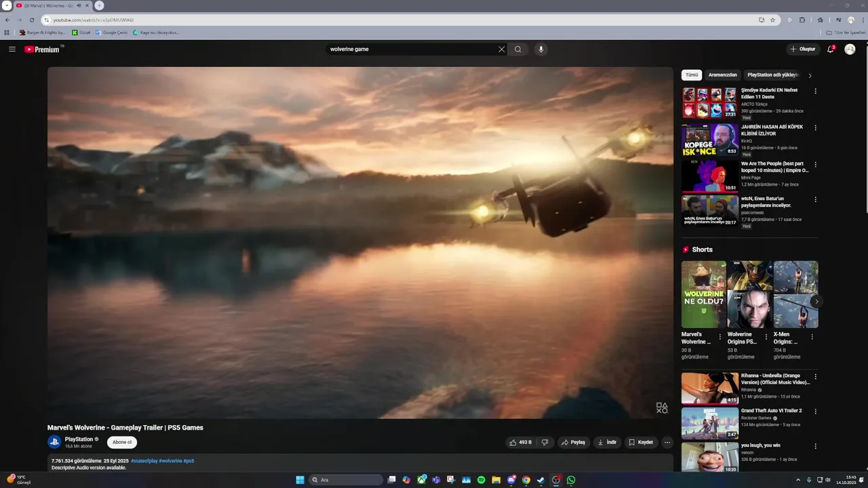Open options for 'you laugh, you win' video

815,447
